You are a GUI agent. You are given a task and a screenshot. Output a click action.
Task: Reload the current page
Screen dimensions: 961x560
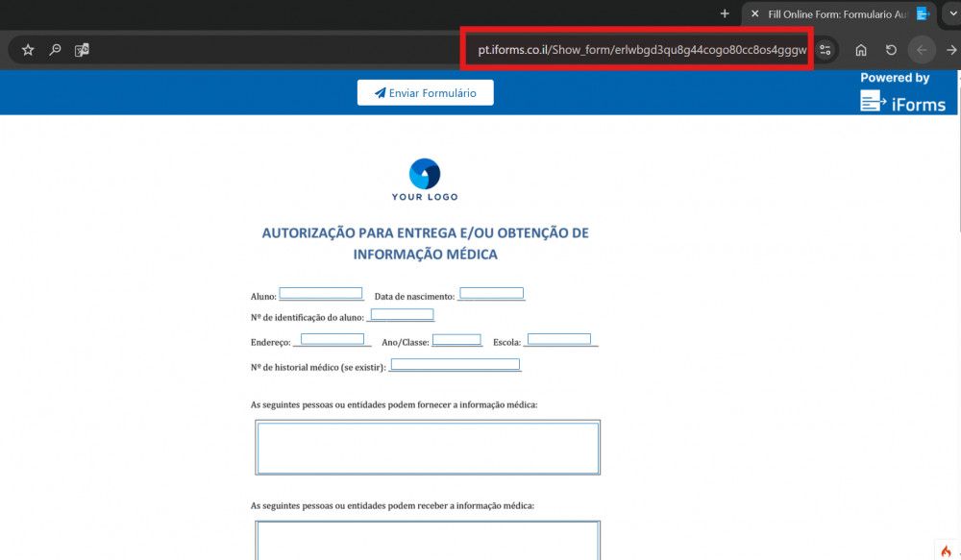tap(891, 50)
